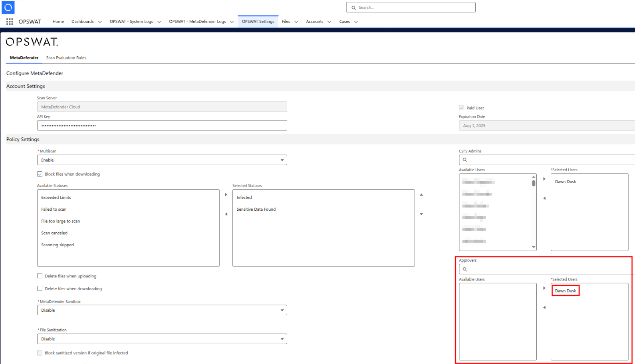Select Dawn Dusk in Approvers Selected Users
This screenshot has height=364, width=635.
click(x=566, y=291)
